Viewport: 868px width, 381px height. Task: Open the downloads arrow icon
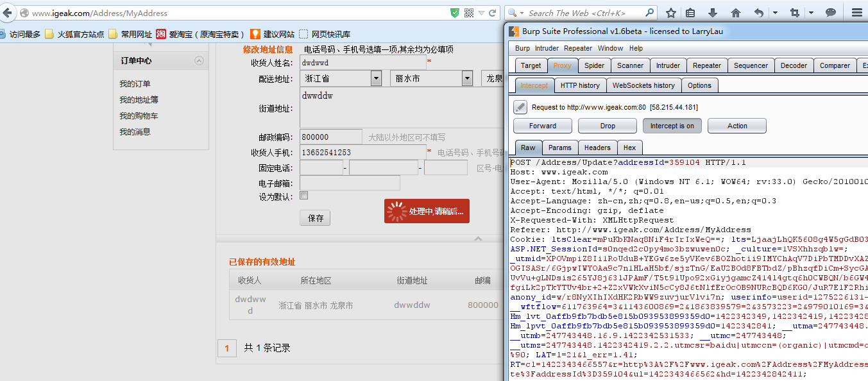tap(713, 13)
